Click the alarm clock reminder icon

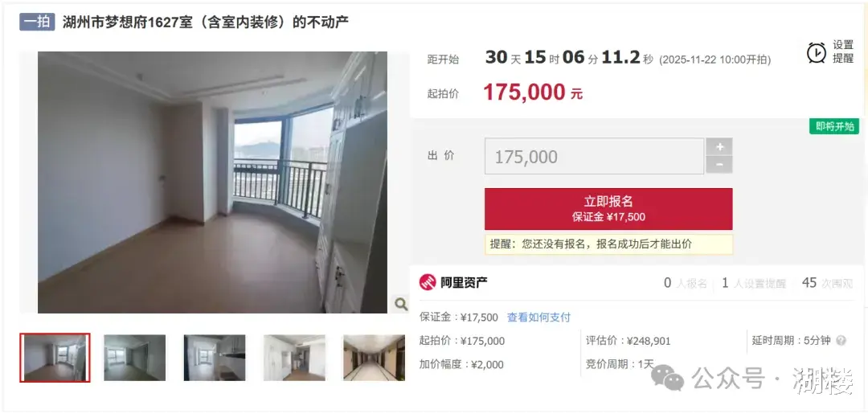click(817, 52)
